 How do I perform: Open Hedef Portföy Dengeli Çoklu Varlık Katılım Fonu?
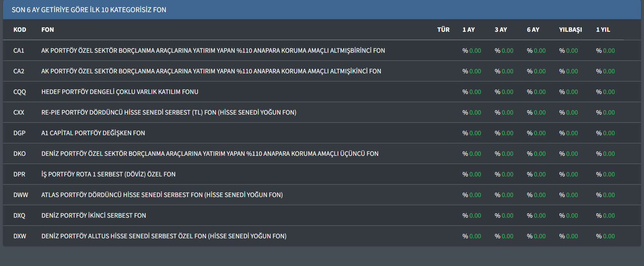pos(120,92)
